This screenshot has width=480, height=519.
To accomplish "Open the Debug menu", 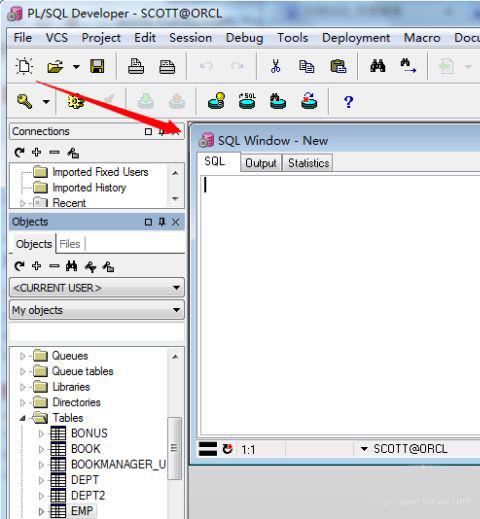I will (x=244, y=38).
